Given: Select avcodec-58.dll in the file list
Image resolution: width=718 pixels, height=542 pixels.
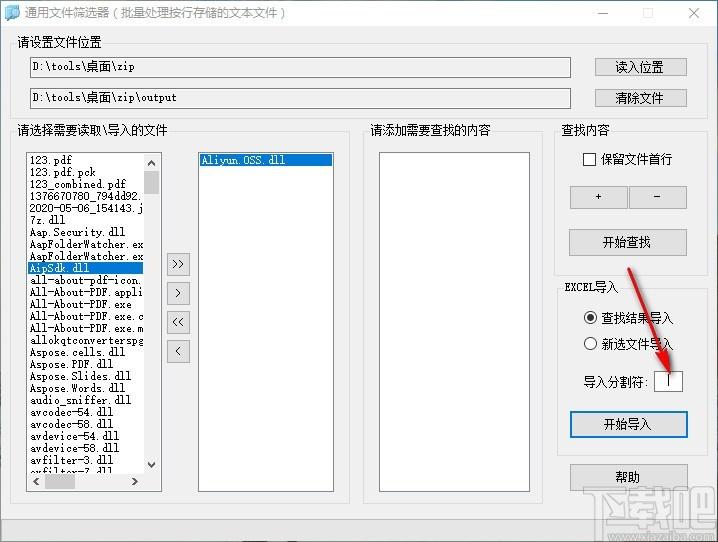Looking at the screenshot, I should click(86, 424).
